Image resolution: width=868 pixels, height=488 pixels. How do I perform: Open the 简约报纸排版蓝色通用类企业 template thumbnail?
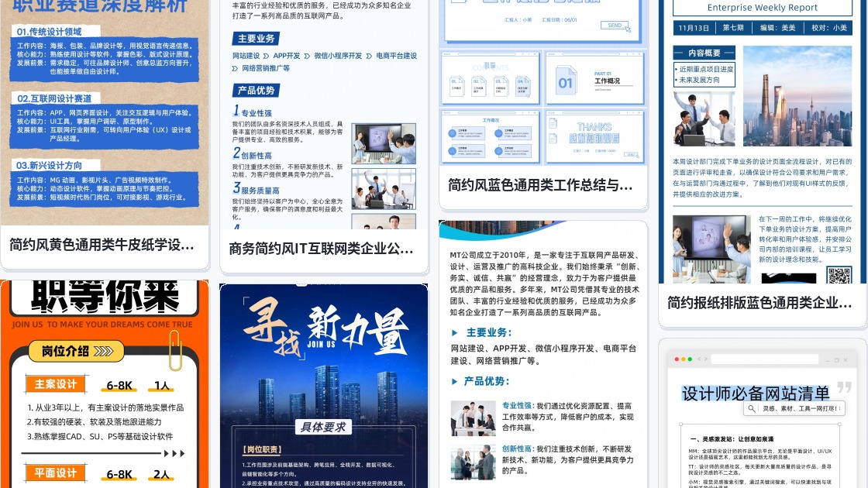pos(763,142)
